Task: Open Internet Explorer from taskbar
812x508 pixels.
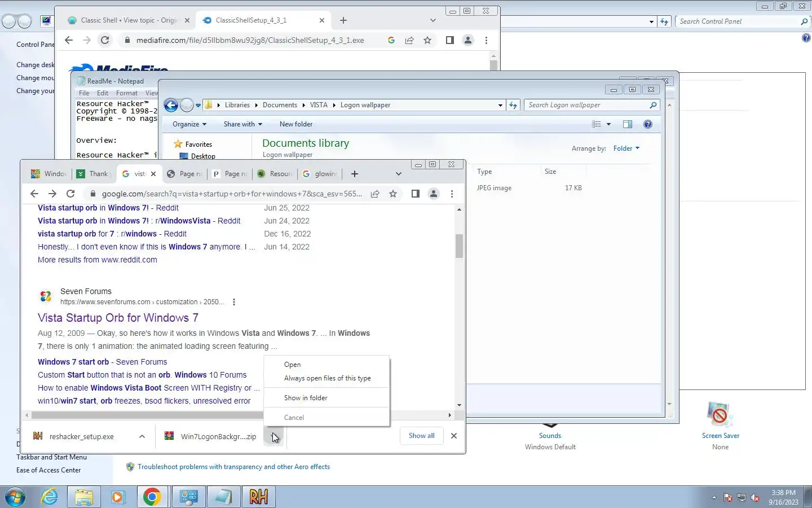Action: (50, 497)
